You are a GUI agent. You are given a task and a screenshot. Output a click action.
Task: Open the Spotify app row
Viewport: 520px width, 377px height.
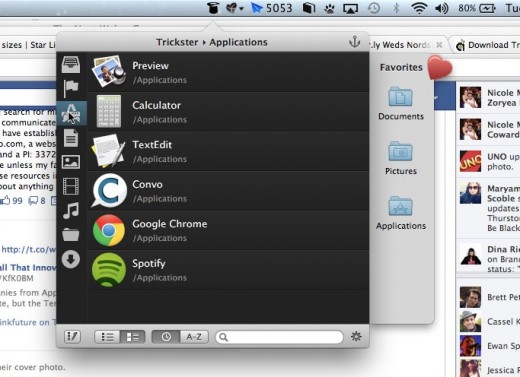tap(228, 270)
